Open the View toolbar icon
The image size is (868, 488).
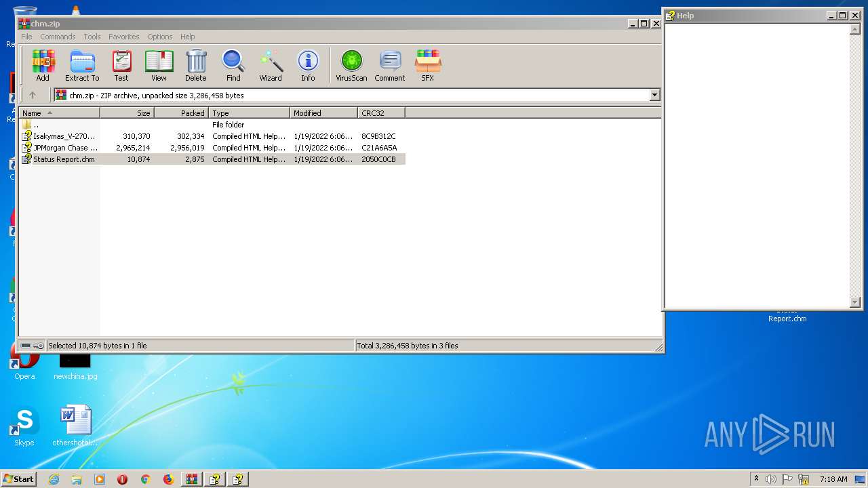coord(159,66)
